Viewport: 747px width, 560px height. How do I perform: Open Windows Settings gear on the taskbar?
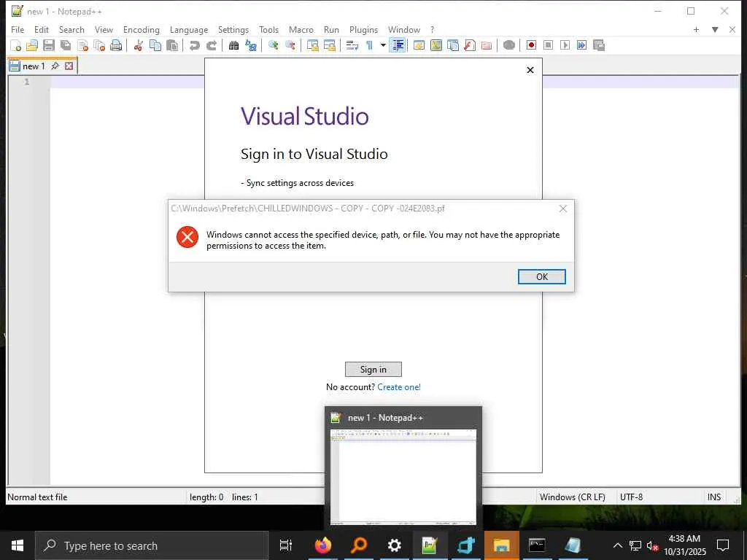click(394, 545)
